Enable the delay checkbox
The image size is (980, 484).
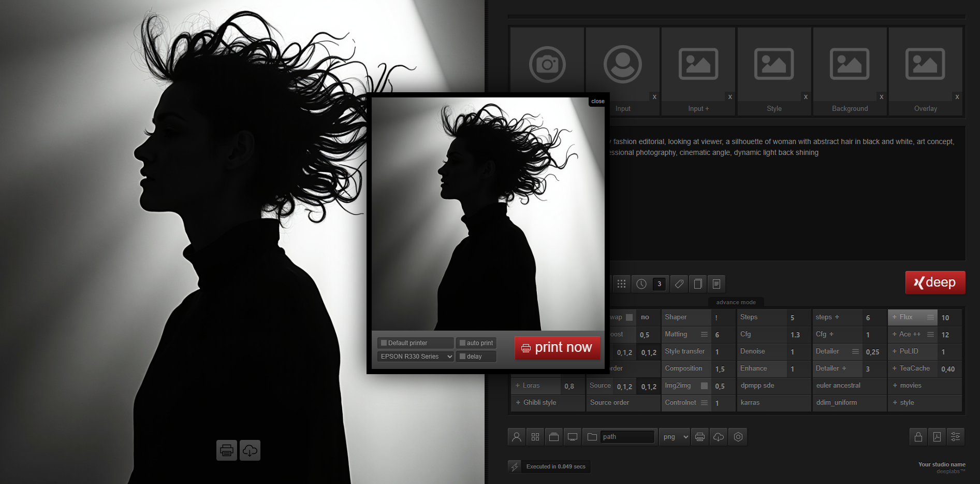tap(463, 357)
